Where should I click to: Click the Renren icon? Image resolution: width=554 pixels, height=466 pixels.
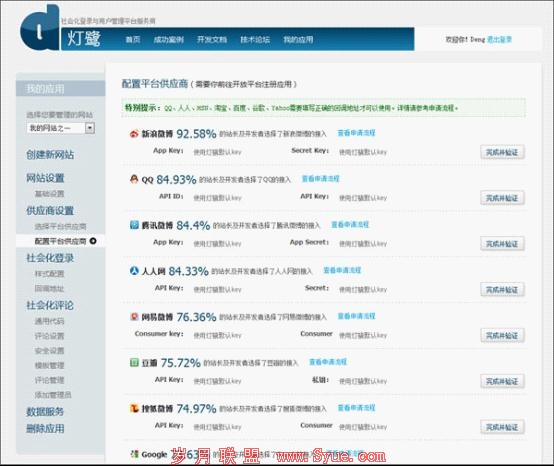point(134,271)
